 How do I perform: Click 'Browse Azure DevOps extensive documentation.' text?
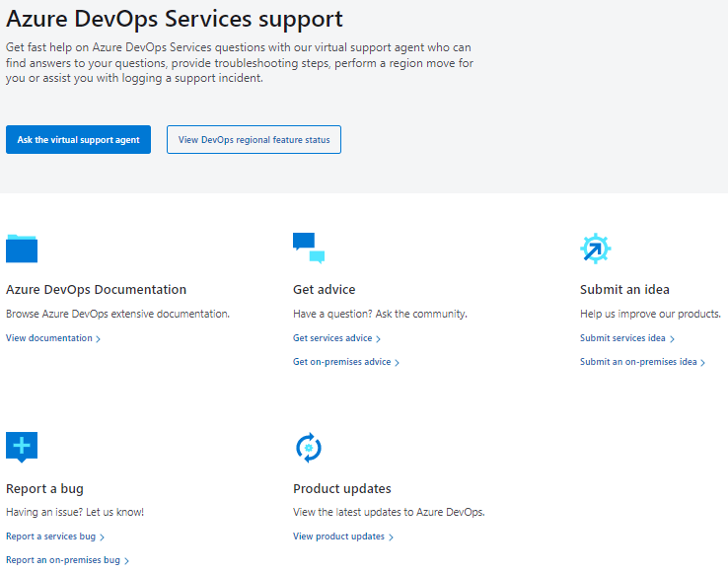[x=117, y=314]
